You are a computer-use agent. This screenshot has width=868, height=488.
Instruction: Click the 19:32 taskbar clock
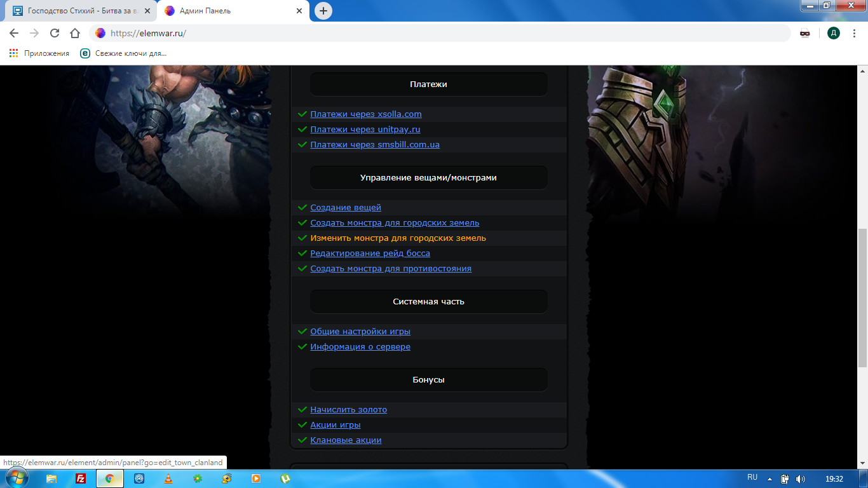(x=834, y=478)
